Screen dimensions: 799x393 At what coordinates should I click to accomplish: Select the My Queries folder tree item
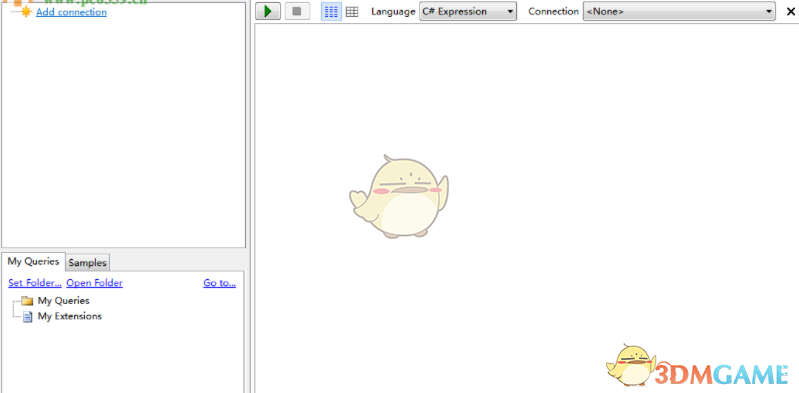pyautogui.click(x=64, y=300)
